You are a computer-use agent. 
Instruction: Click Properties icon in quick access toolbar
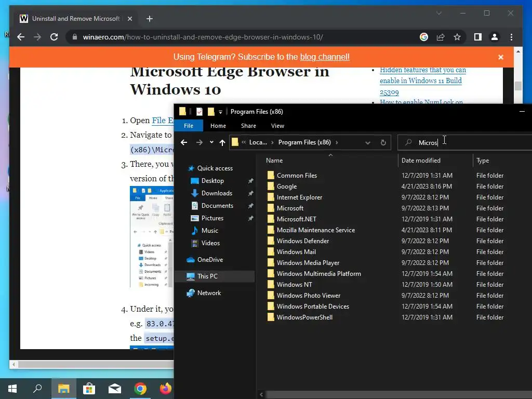point(199,111)
